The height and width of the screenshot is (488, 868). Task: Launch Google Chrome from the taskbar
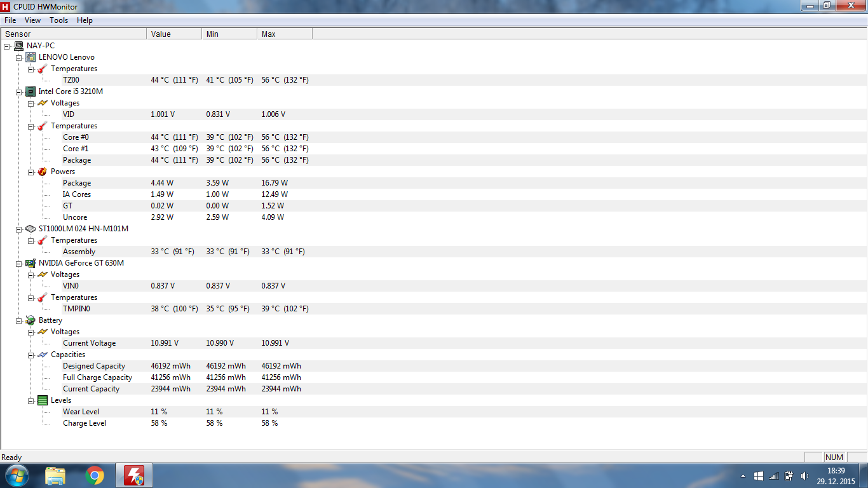pos(95,476)
